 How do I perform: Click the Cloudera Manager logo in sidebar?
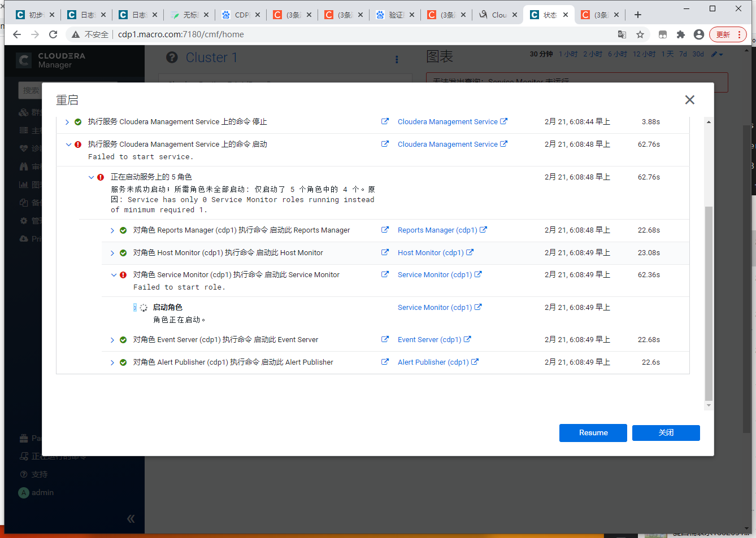(51, 60)
